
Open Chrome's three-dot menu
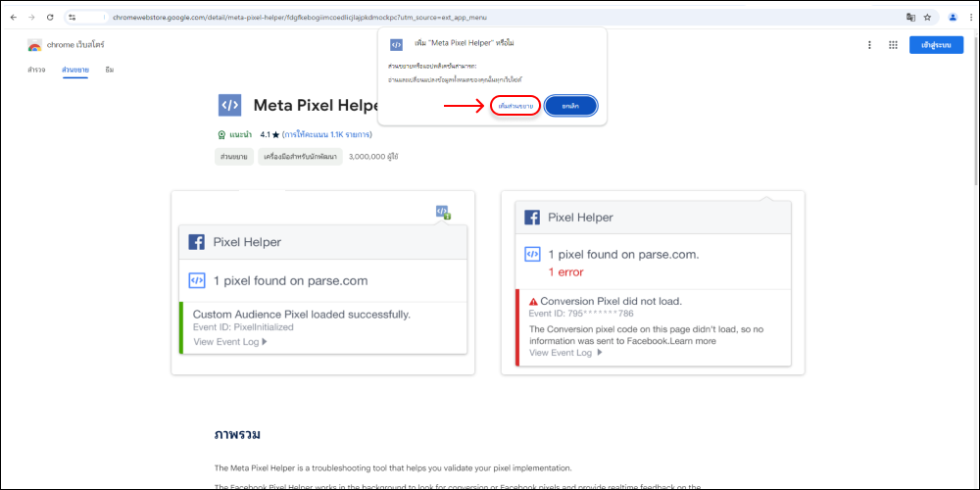pos(969,18)
